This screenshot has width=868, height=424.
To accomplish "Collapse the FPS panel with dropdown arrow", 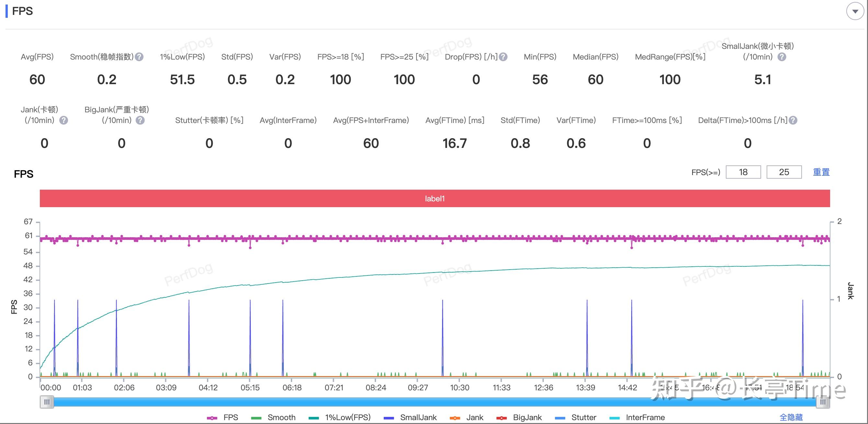I will [855, 11].
